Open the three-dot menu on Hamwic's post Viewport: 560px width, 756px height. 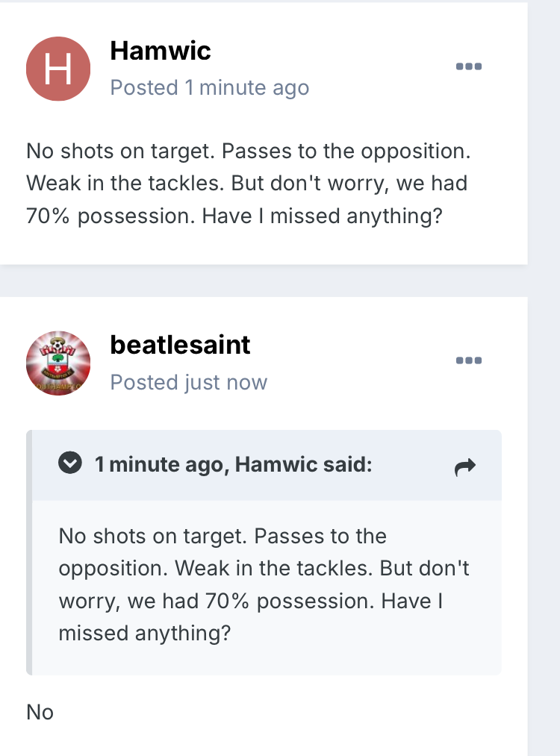tap(469, 66)
